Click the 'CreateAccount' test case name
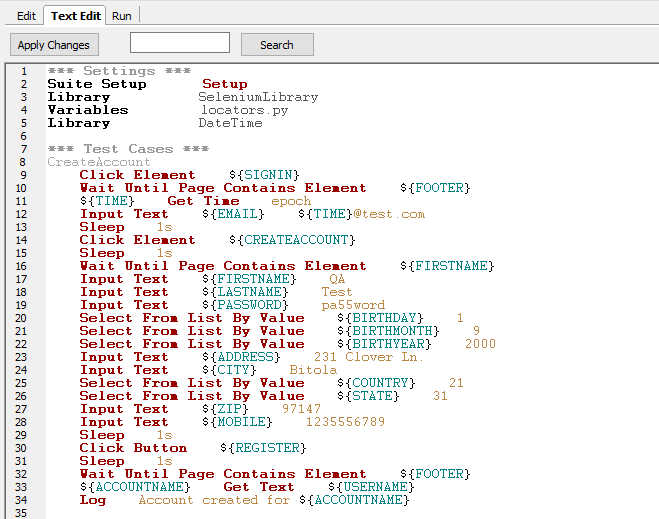The height and width of the screenshot is (519, 659). (99, 162)
